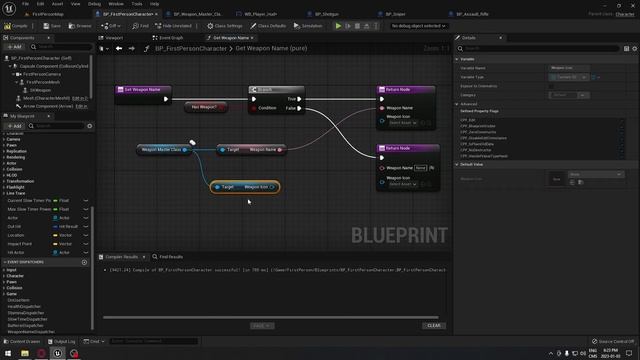This screenshot has width=640, height=360.
Task: Click Add button in My Blueprint panel
Action: [14, 126]
